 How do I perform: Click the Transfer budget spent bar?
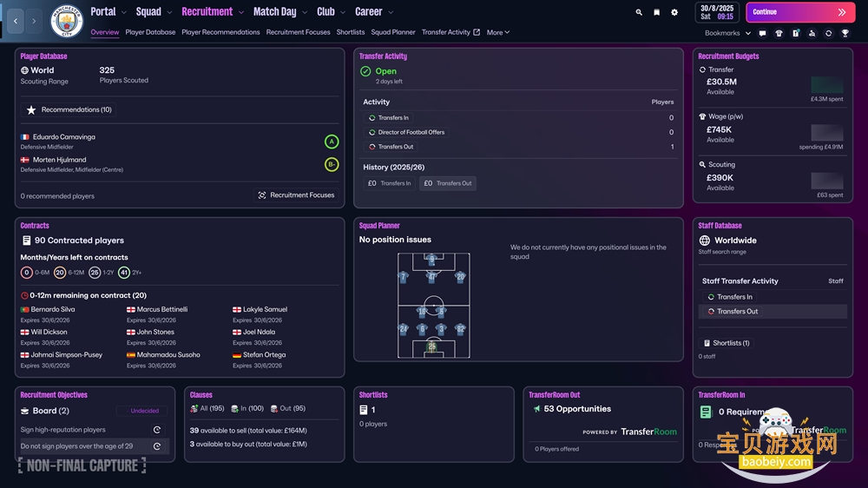[826, 85]
